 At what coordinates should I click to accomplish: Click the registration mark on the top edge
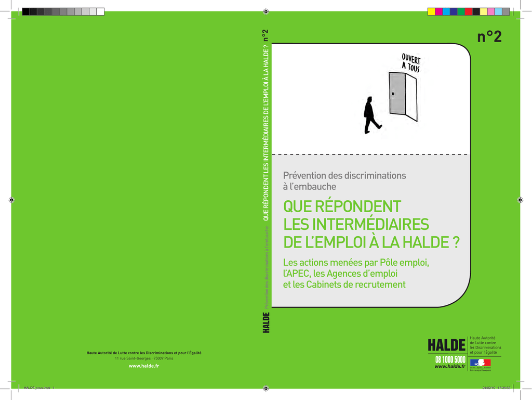coord(266,11)
